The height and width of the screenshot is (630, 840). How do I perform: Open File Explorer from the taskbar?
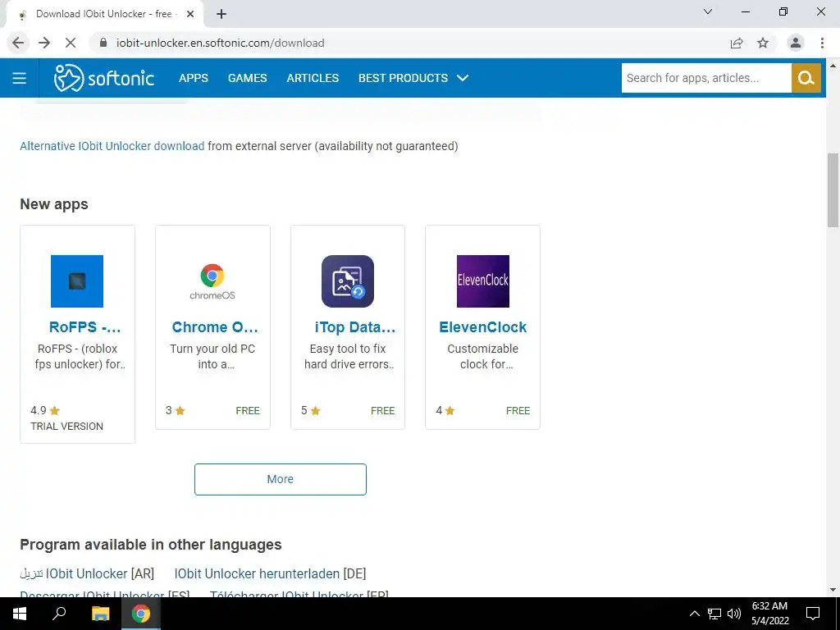(x=100, y=614)
